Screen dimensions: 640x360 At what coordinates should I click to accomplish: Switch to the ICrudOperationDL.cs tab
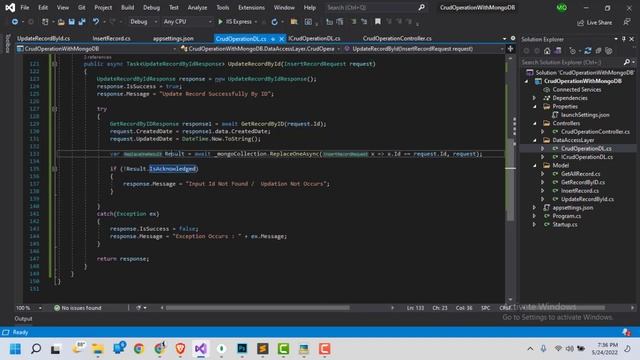314,38
